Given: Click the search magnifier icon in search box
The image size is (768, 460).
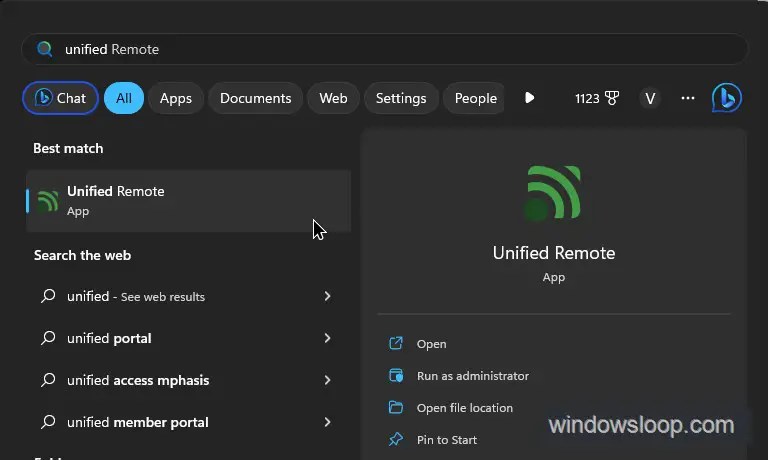Looking at the screenshot, I should click(x=45, y=49).
